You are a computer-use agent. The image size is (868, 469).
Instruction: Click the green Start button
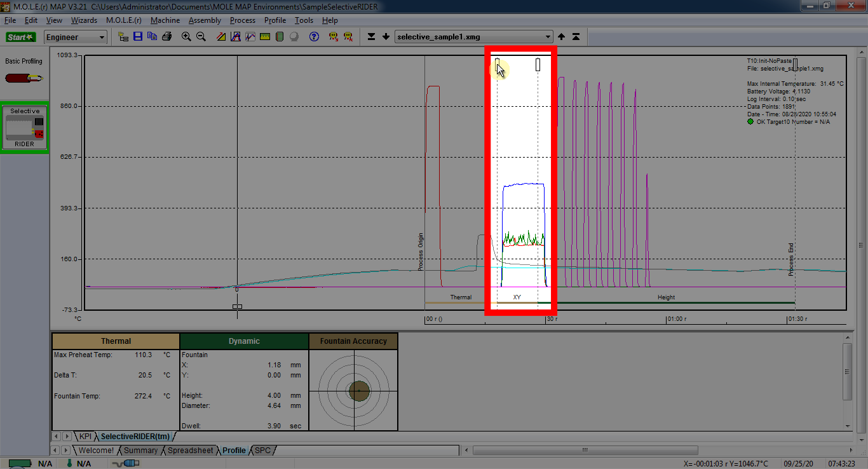(21, 37)
